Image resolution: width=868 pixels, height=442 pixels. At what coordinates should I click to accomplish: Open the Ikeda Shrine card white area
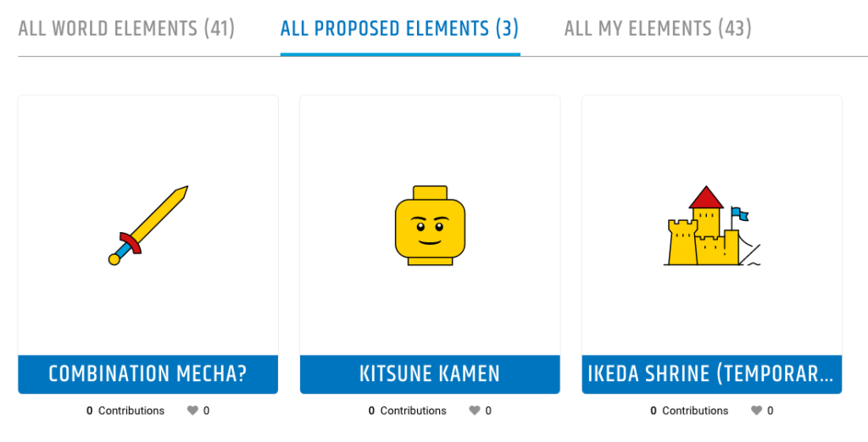[712, 225]
